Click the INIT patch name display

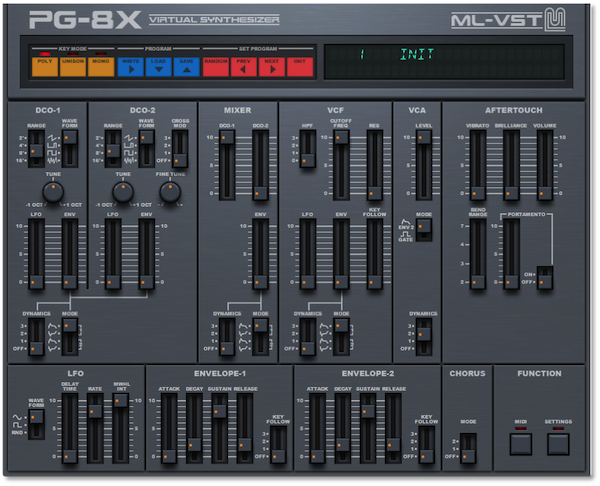click(417, 54)
